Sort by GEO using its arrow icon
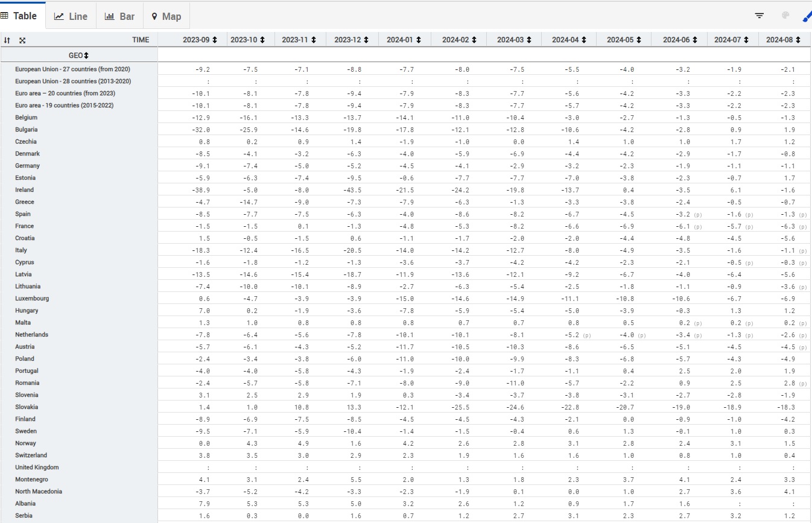Viewport: 812px width, 523px height. 86,55
